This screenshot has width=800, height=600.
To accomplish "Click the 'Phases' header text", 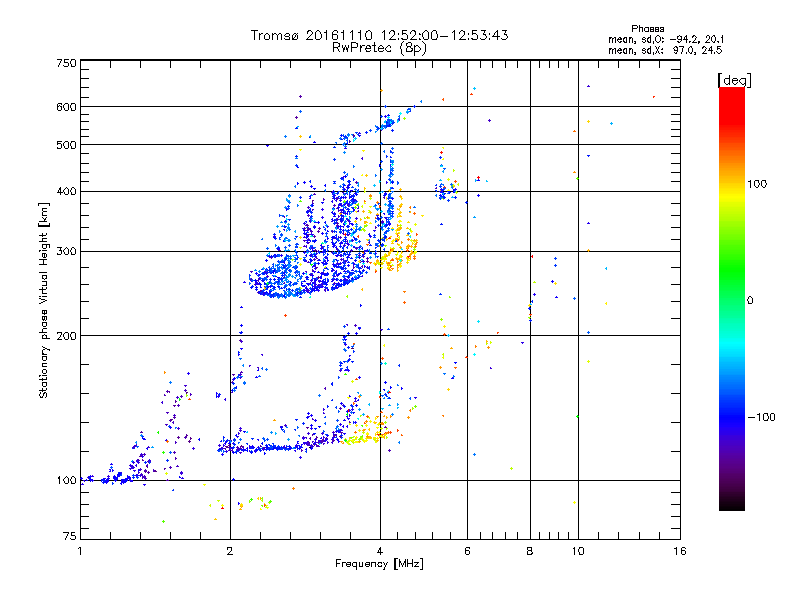I will pos(647,29).
